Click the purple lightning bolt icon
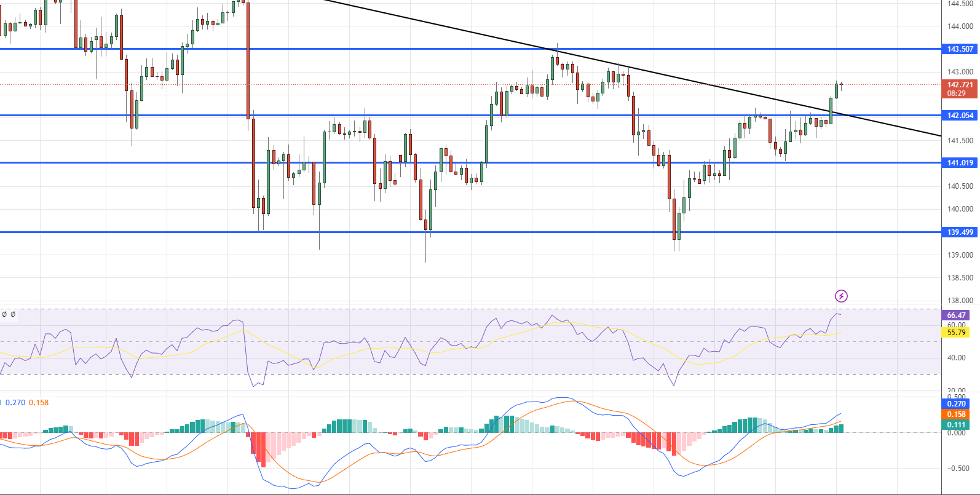This screenshot has height=495, width=980. [841, 296]
